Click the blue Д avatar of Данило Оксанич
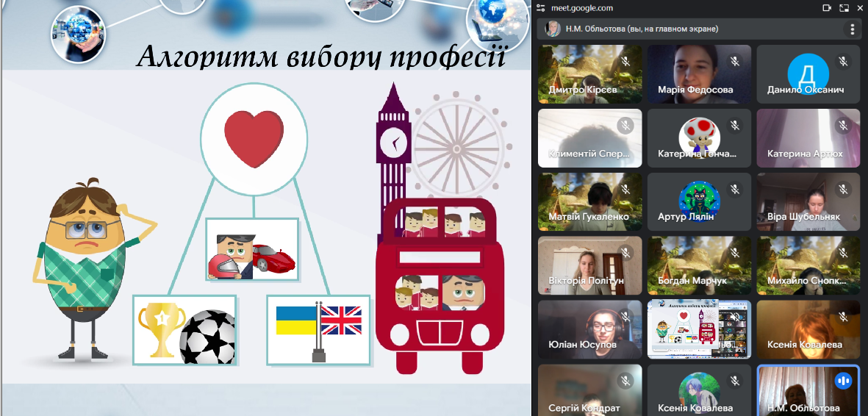Screen dimensions: 868x416 [x=808, y=73]
